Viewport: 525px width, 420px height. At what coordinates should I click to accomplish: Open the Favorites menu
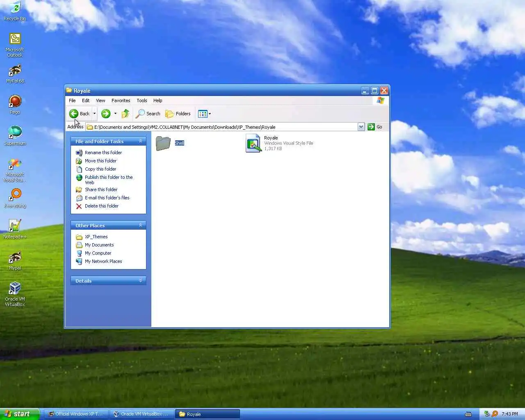coord(121,100)
